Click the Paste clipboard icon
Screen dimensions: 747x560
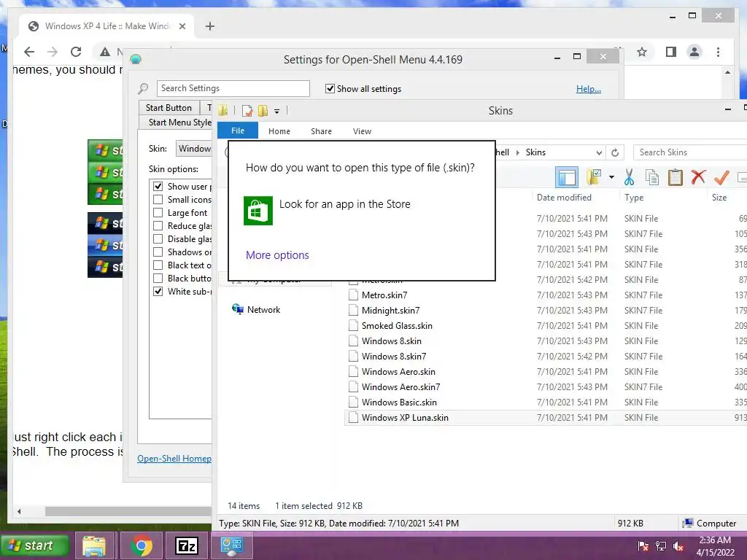[675, 178]
